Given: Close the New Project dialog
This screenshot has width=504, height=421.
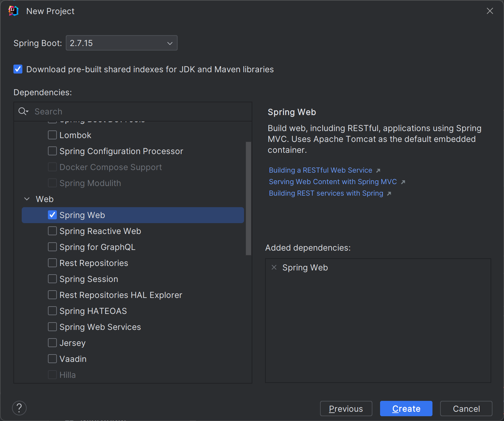Looking at the screenshot, I should [490, 11].
